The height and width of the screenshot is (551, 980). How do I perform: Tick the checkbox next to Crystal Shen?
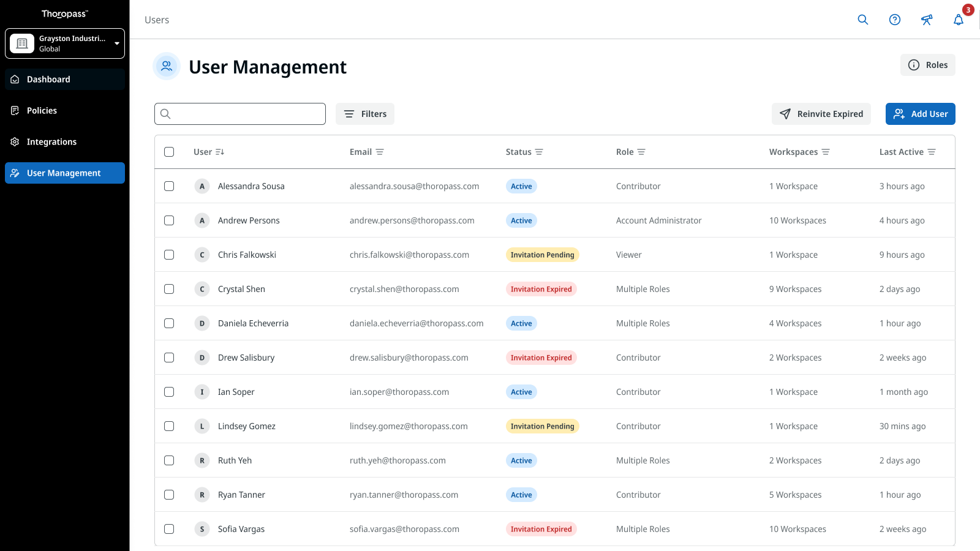[169, 289]
